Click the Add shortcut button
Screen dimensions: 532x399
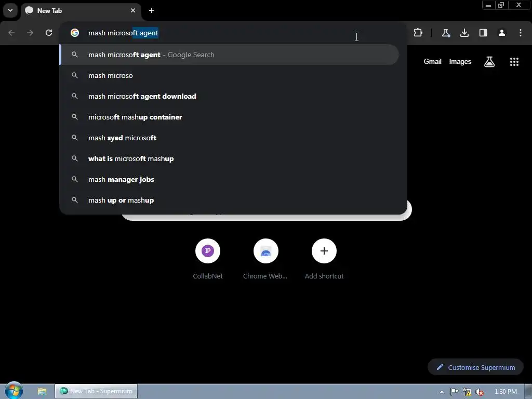click(324, 259)
